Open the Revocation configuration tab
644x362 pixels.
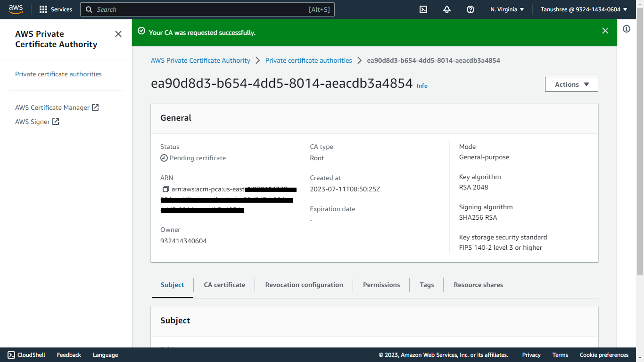pyautogui.click(x=304, y=285)
